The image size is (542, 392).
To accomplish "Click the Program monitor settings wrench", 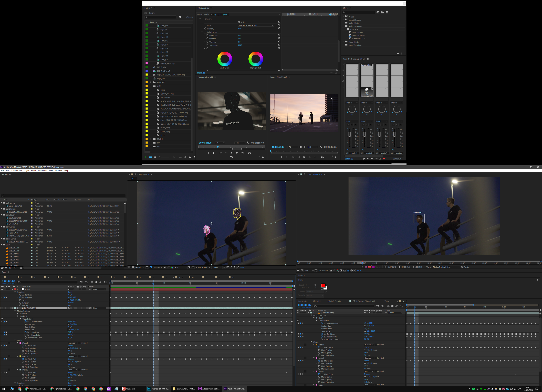I will (248, 143).
